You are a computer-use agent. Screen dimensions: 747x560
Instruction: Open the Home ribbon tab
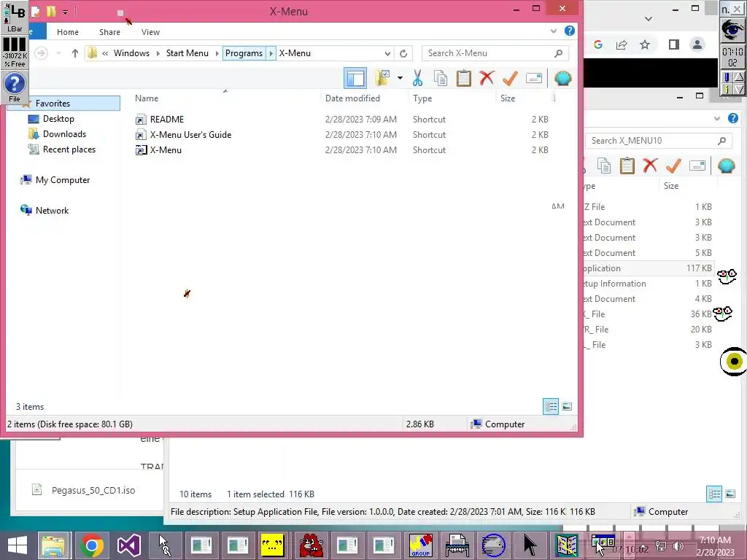[68, 32]
